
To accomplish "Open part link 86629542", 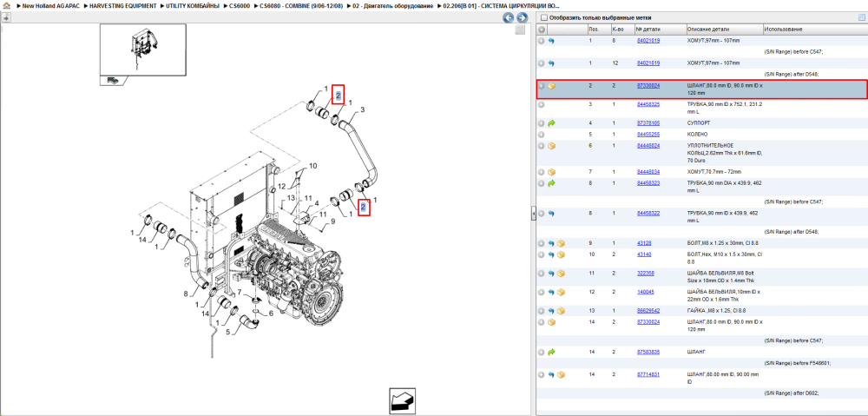I will pyautogui.click(x=648, y=311).
